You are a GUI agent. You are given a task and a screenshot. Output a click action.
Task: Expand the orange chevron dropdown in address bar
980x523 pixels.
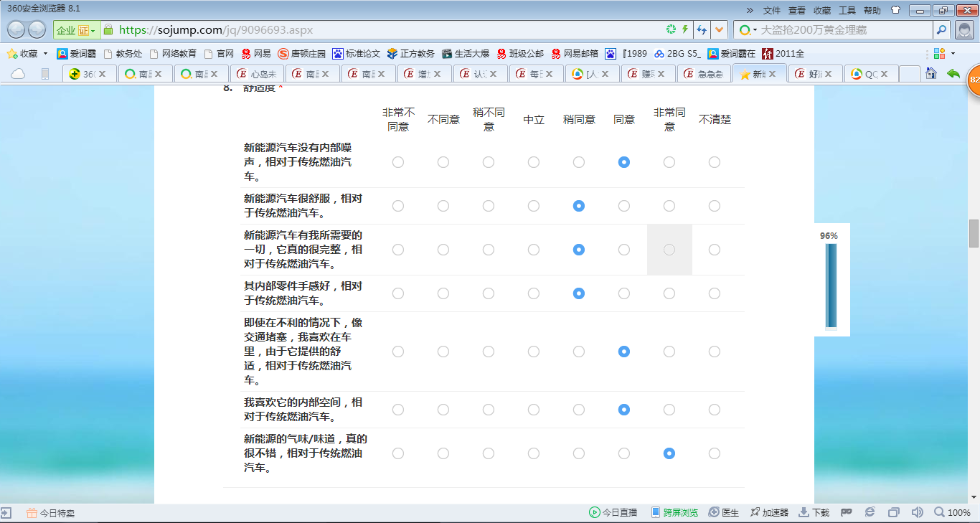tap(720, 29)
